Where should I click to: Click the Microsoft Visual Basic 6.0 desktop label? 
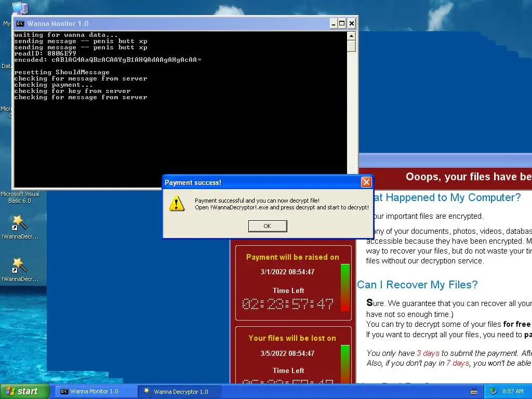[x=20, y=197]
